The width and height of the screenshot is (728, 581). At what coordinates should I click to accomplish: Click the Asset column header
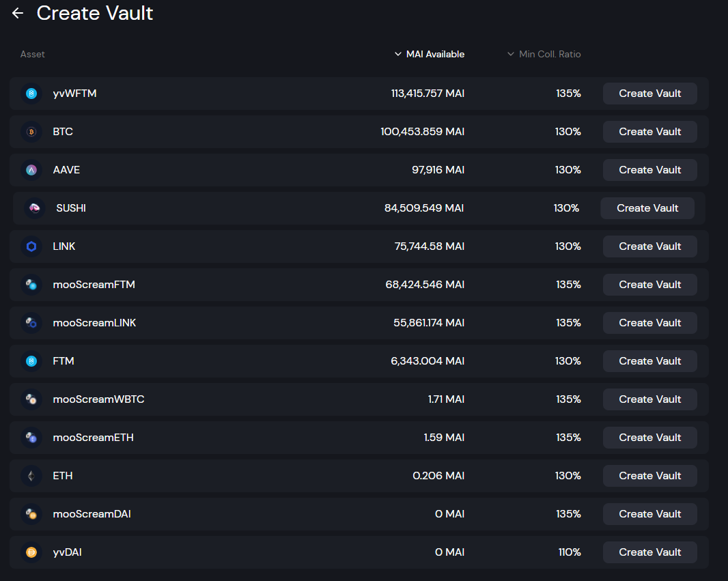point(33,55)
